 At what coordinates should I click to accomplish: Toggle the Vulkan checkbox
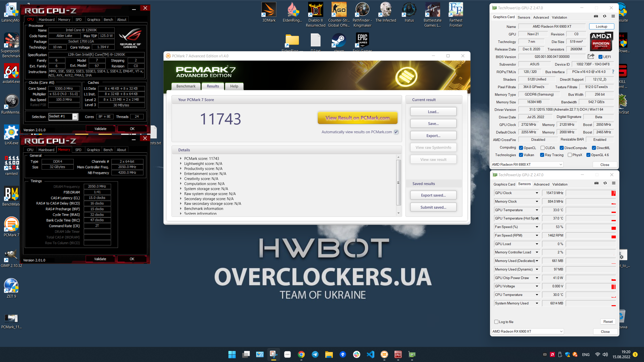tap(521, 155)
